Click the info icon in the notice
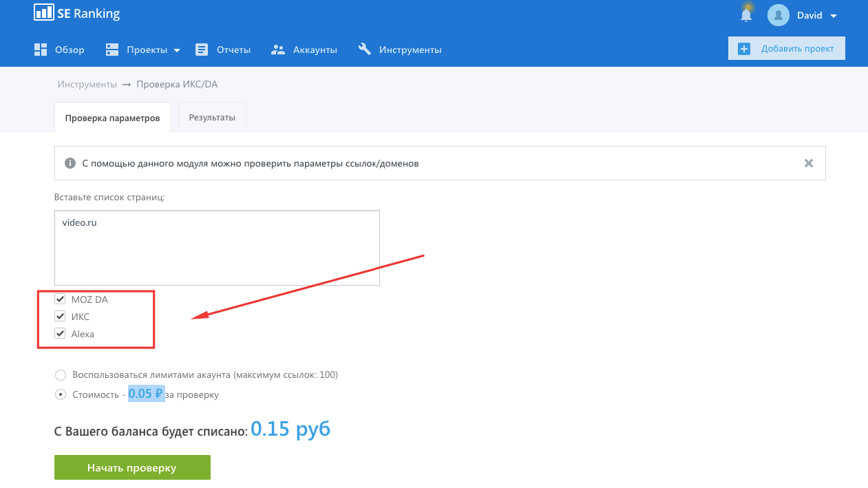This screenshot has width=868, height=488. 70,163
